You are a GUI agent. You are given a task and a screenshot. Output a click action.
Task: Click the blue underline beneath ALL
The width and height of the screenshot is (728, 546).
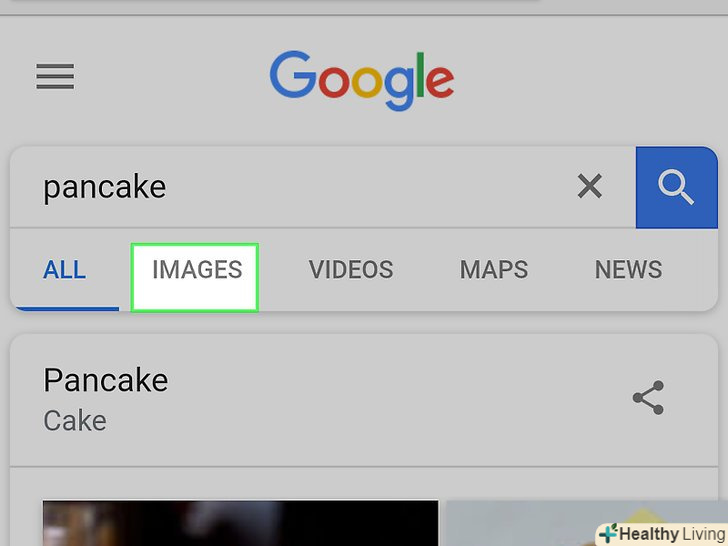pyautogui.click(x=64, y=307)
